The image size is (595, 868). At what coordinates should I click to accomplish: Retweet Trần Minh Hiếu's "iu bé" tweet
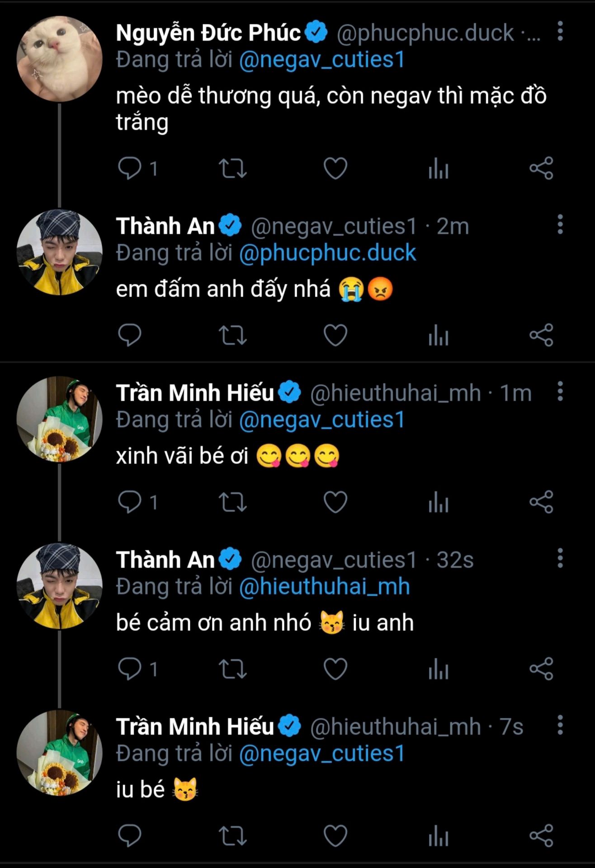click(232, 835)
